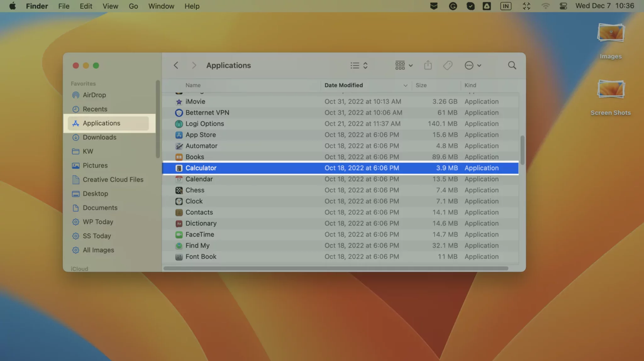This screenshot has height=361, width=644.
Task: Click Calculator's 3.9 MB size cell
Action: coord(447,168)
